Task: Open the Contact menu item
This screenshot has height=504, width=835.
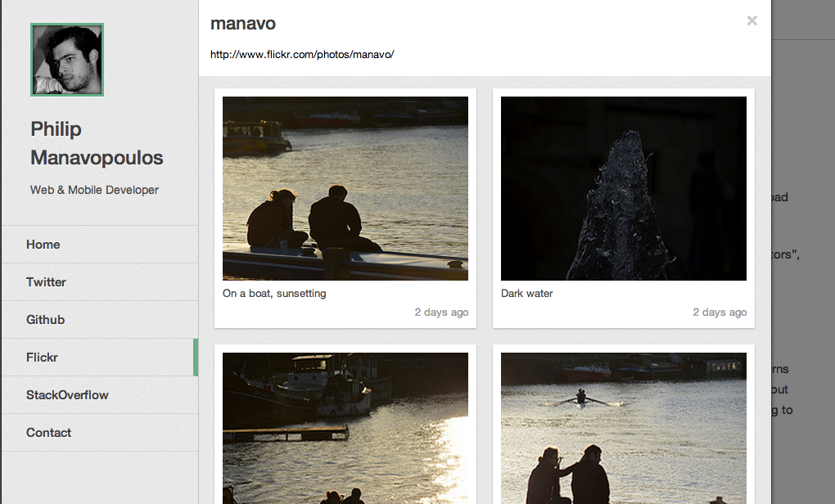Action: 100,433
